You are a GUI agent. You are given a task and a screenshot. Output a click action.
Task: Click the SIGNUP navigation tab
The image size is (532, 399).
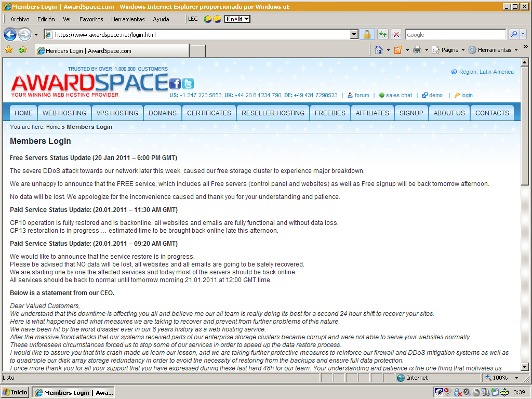(411, 113)
